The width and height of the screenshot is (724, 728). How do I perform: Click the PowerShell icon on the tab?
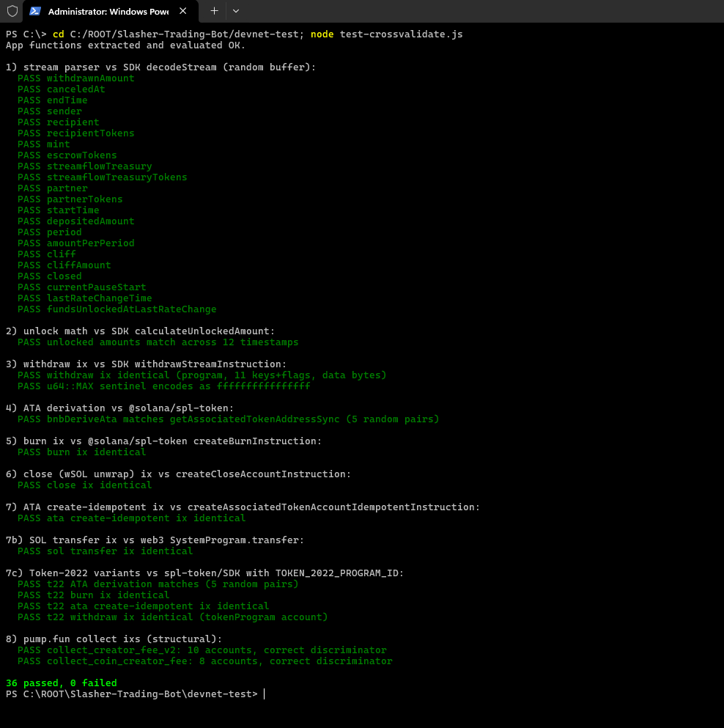[35, 11]
